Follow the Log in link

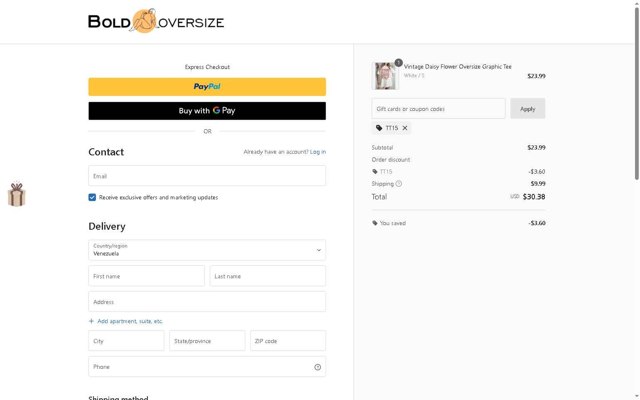318,152
